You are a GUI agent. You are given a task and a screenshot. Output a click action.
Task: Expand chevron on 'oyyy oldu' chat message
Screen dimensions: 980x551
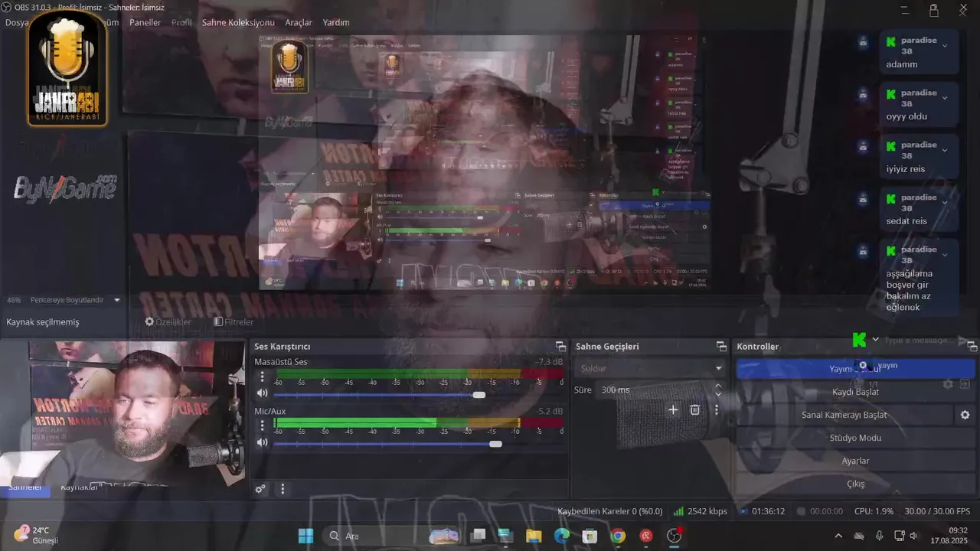(x=944, y=98)
